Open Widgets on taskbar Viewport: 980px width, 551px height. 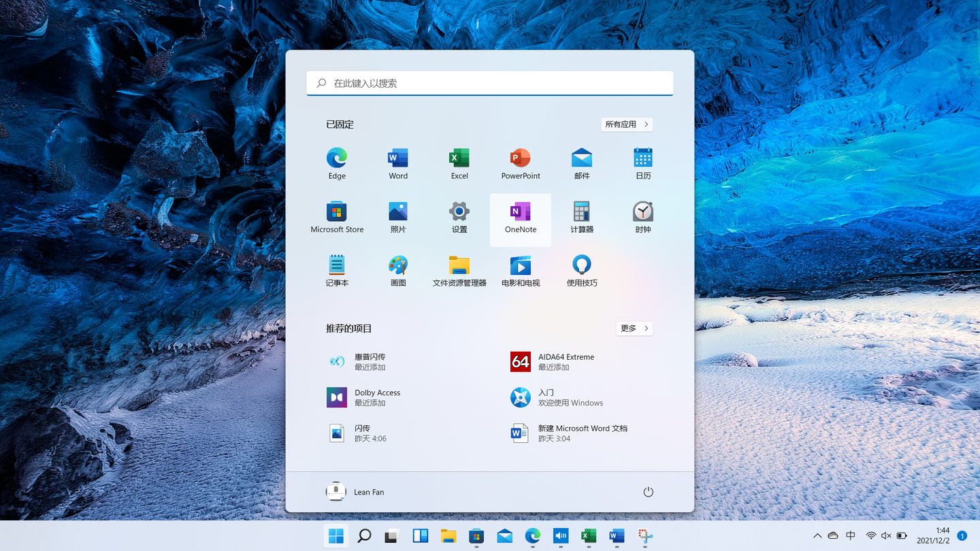[420, 536]
